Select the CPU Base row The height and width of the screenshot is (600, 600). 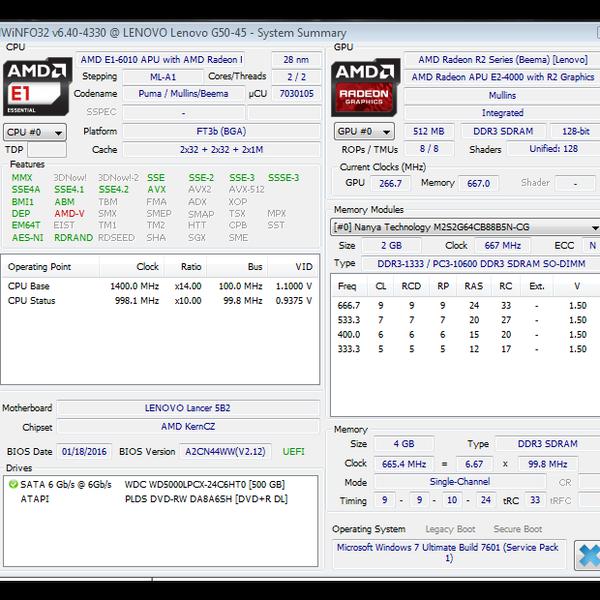click(160, 286)
